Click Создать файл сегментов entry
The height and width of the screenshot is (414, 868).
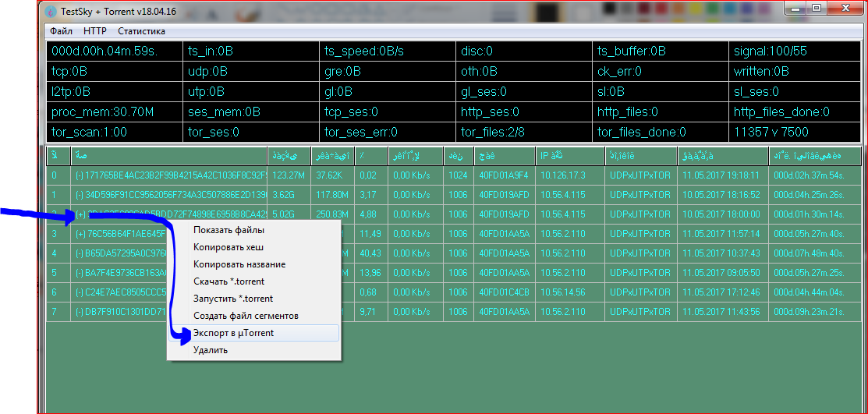pos(246,316)
